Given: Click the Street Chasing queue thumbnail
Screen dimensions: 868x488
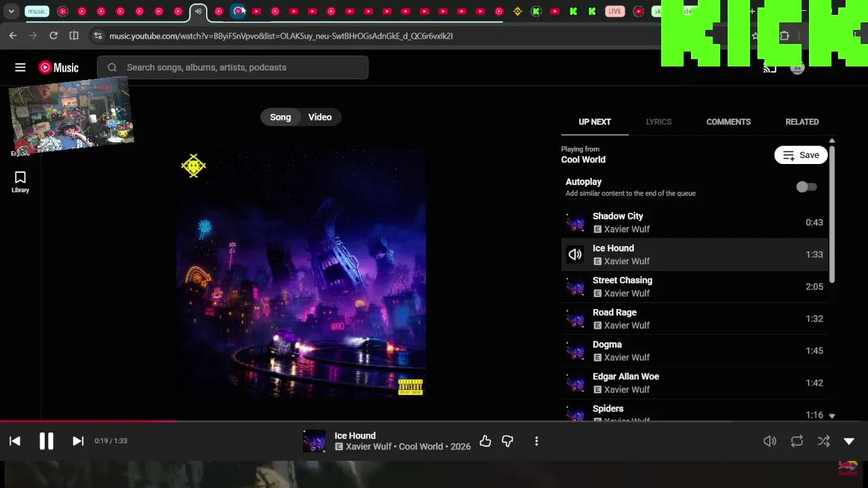Looking at the screenshot, I should (x=575, y=287).
